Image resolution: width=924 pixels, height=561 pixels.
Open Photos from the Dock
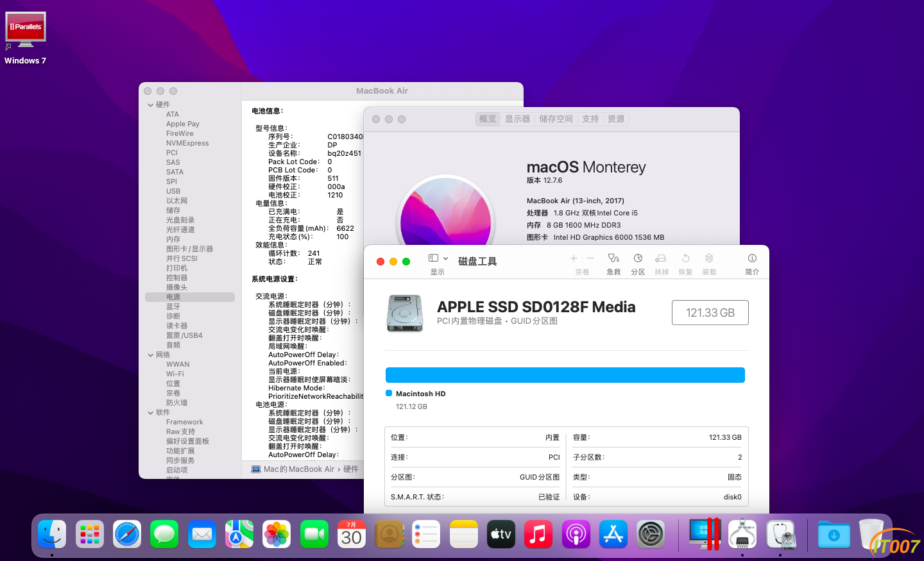click(277, 534)
